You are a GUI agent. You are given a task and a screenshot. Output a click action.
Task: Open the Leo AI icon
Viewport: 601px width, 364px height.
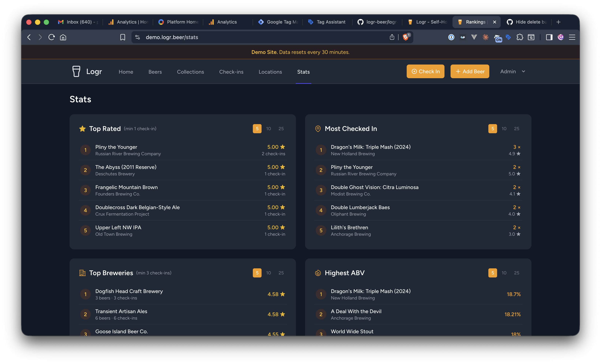coord(561,37)
